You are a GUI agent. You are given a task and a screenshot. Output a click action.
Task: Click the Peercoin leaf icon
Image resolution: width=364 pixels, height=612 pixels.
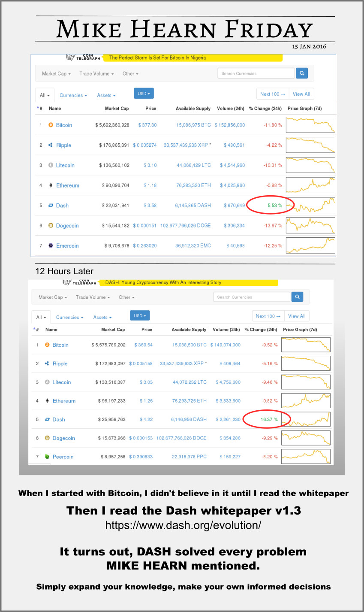(x=48, y=457)
